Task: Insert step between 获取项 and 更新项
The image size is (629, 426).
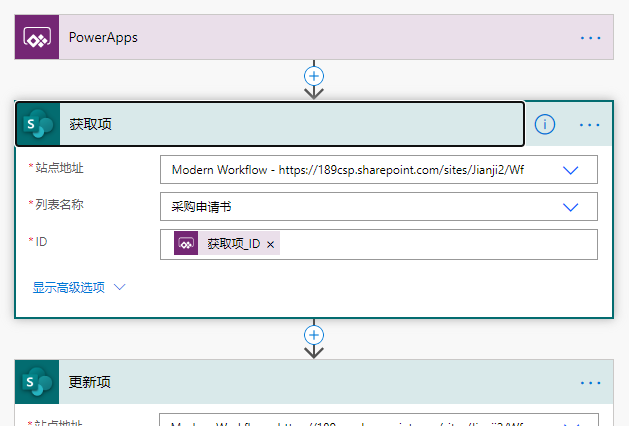Action: (314, 335)
